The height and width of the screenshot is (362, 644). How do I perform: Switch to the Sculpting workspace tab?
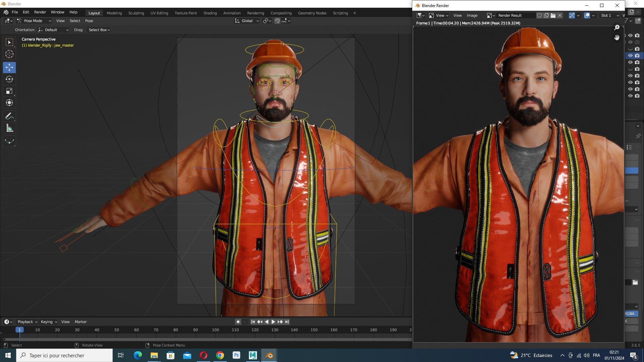coord(136,13)
